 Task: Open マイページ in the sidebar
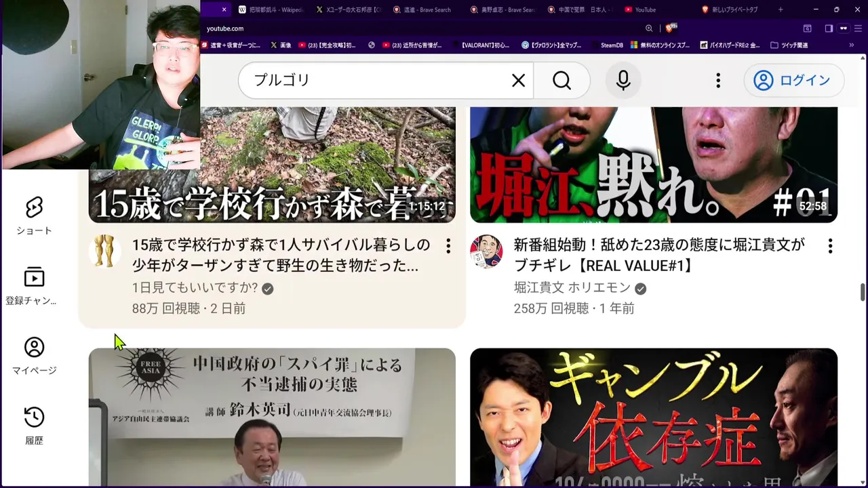[34, 357]
